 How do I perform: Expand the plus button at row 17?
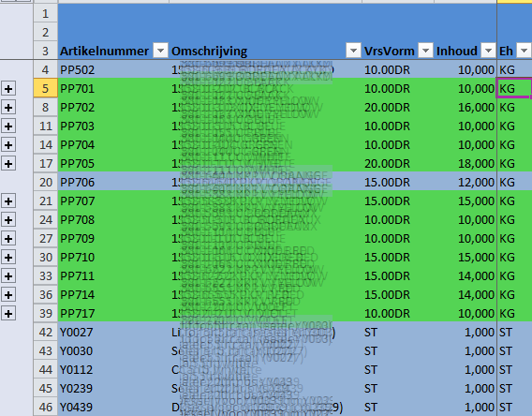[x=8, y=164]
